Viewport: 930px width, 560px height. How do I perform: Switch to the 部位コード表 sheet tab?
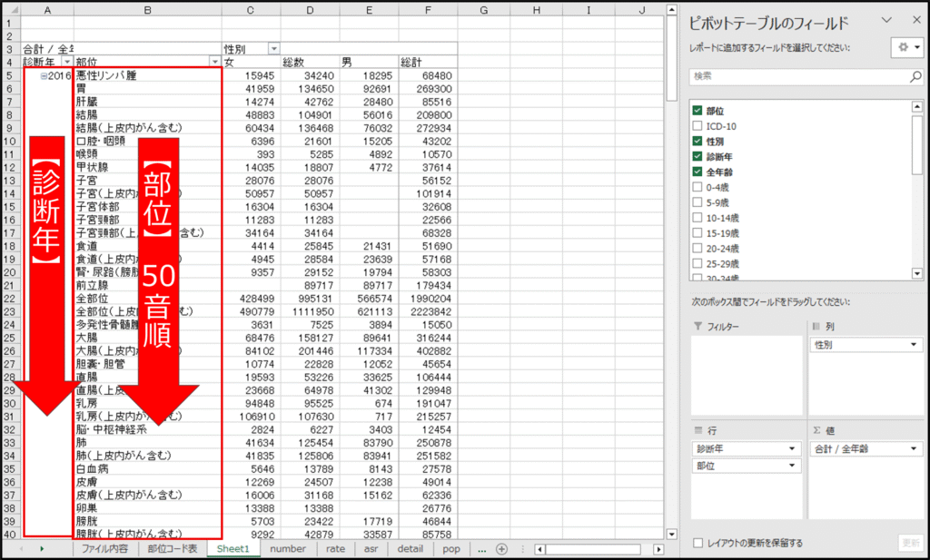coord(172,549)
